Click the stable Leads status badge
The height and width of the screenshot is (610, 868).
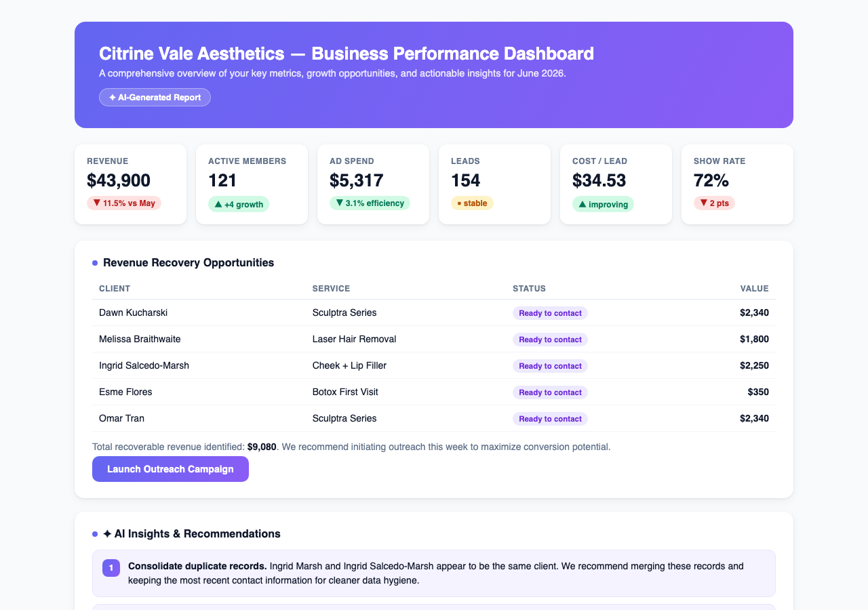pos(472,203)
